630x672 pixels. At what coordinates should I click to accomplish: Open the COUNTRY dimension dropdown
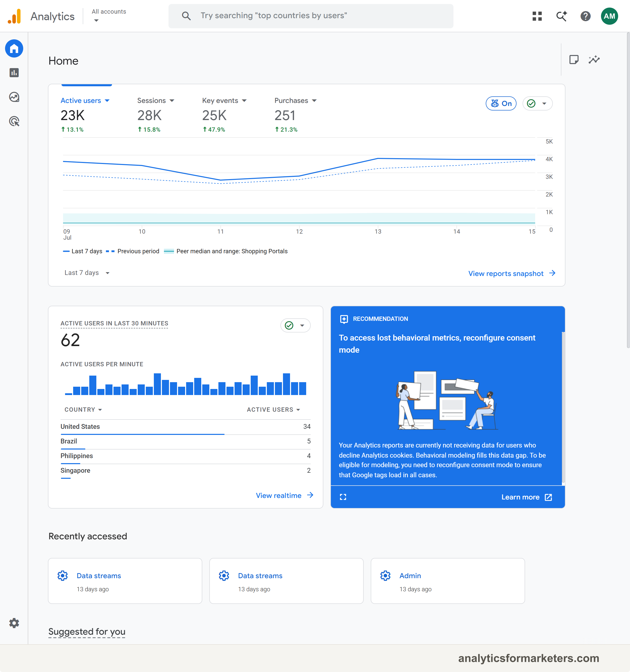pos(83,409)
